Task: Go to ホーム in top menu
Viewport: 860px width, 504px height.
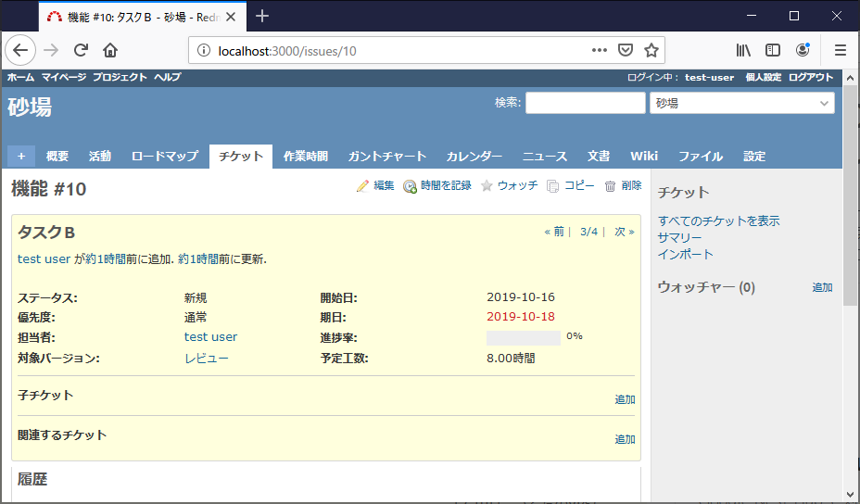Action: tap(20, 77)
